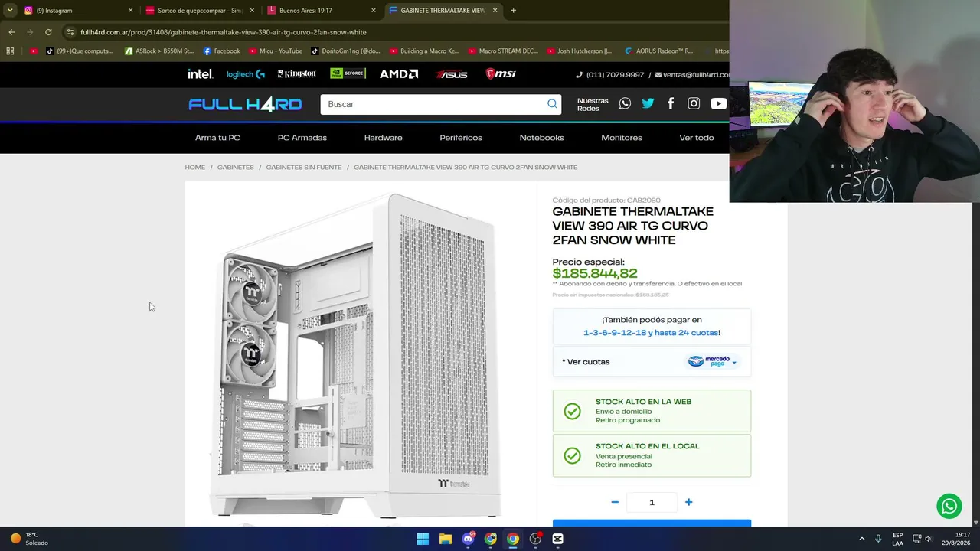The width and height of the screenshot is (980, 551).
Task: Go to GABINETES in the breadcrumb
Action: [x=235, y=168]
